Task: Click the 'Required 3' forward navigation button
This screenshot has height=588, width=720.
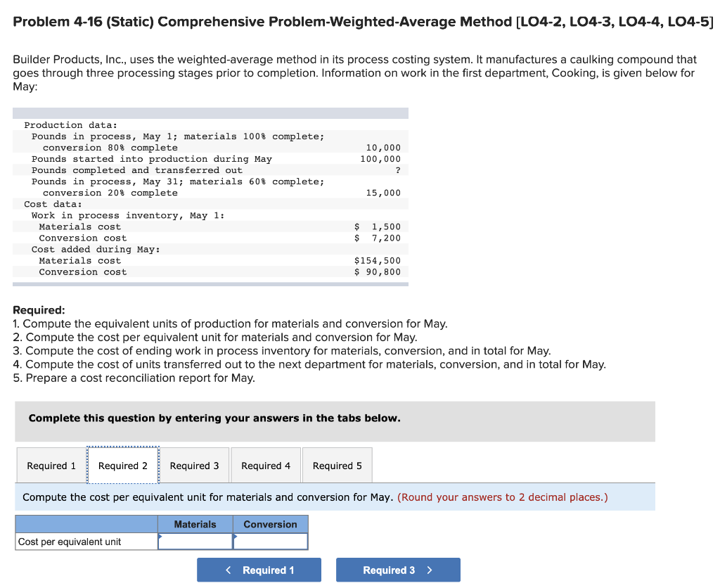Action: coord(398,570)
